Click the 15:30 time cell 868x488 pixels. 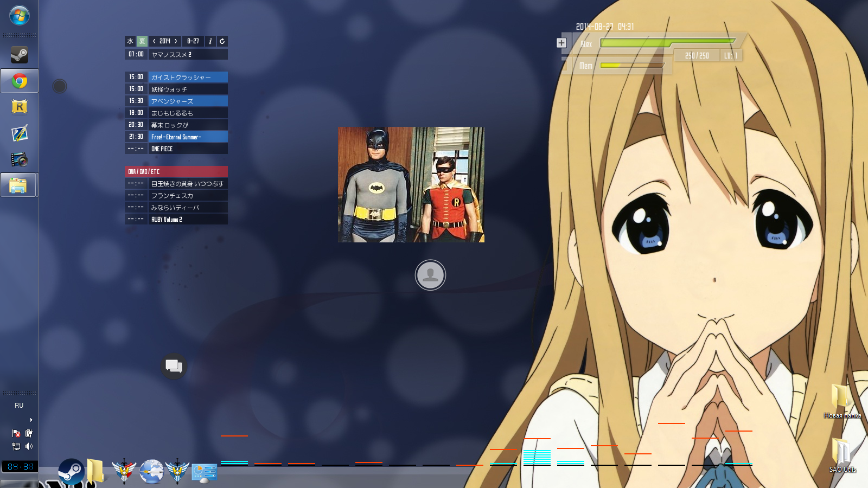(136, 101)
